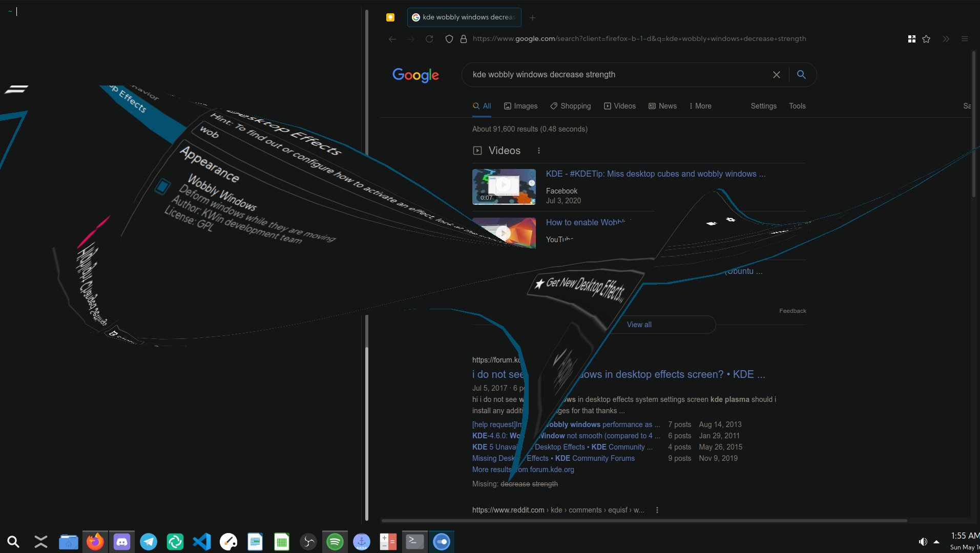Click into the Google search box
Viewport: 980px width, 553px height.
click(x=617, y=75)
